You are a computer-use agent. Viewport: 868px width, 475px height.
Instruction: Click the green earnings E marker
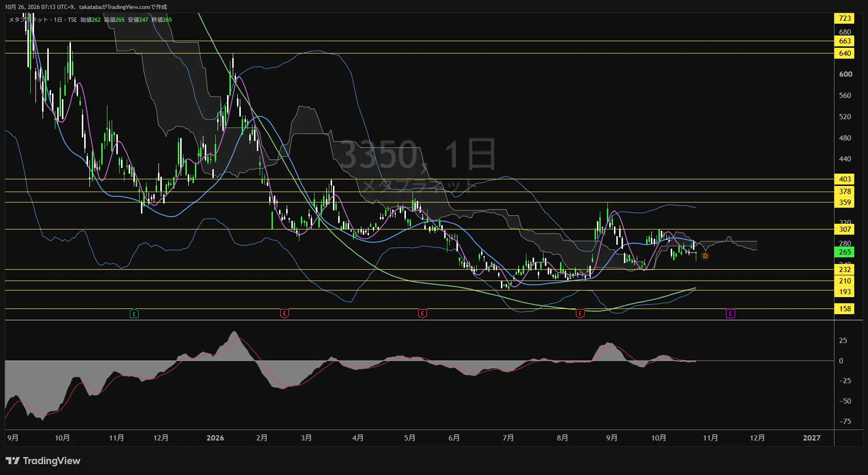tap(134, 314)
